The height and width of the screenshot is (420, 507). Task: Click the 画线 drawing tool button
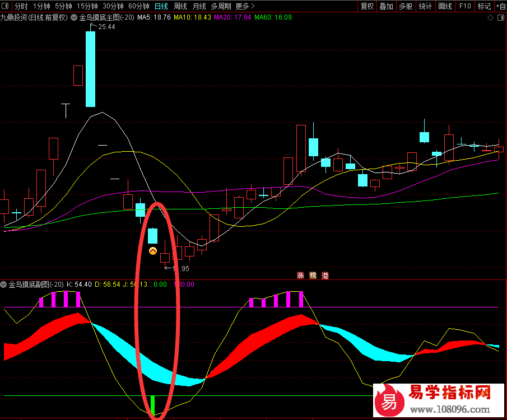tap(445, 6)
